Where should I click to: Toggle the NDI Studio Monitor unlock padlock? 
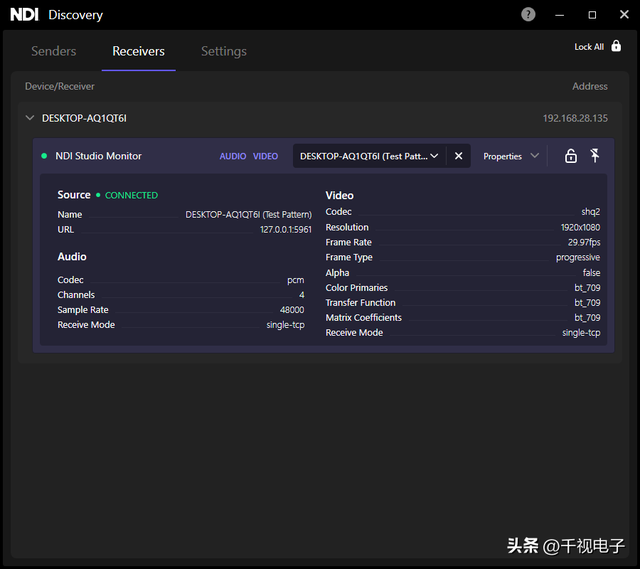tap(571, 156)
